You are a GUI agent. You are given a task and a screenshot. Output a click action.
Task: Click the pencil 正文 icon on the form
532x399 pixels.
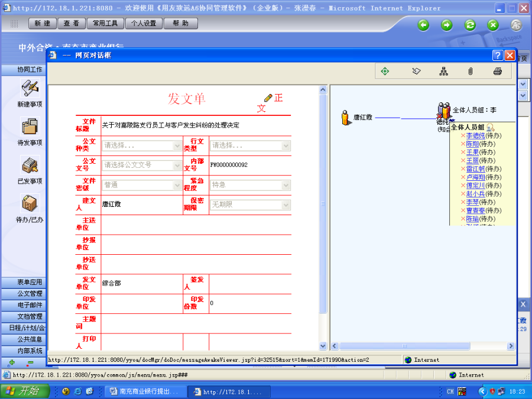[x=268, y=98]
